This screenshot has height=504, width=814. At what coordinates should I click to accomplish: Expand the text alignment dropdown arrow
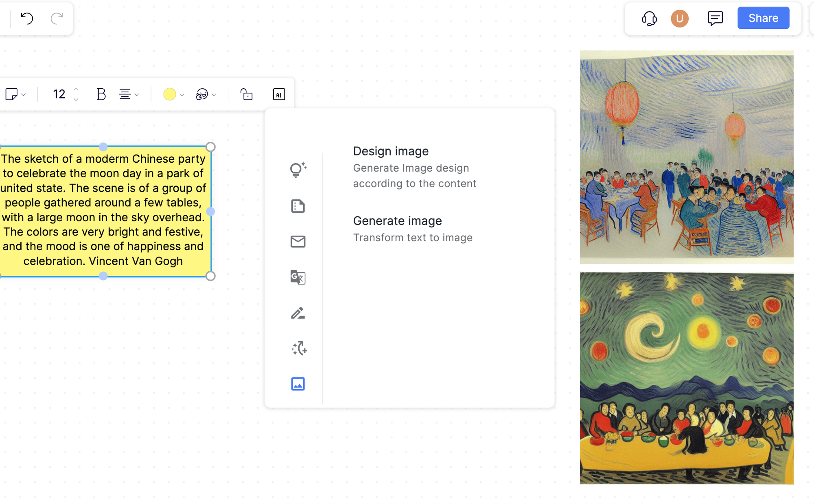[137, 95]
